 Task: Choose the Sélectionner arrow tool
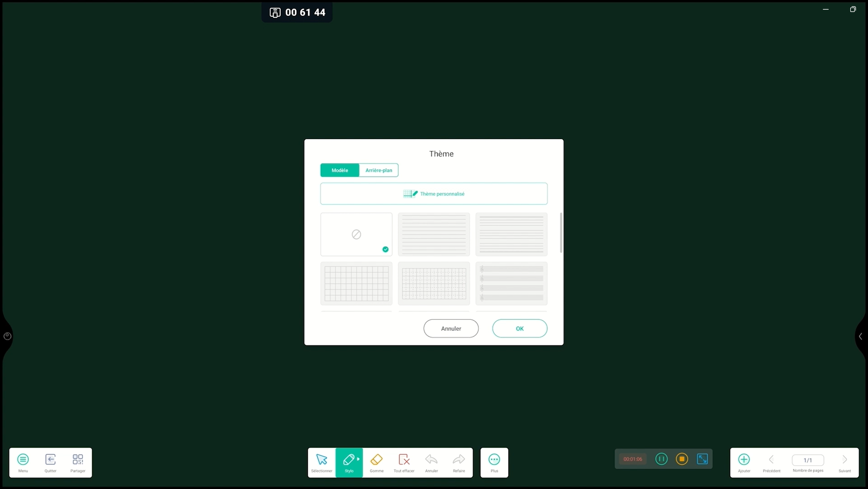coord(321,459)
